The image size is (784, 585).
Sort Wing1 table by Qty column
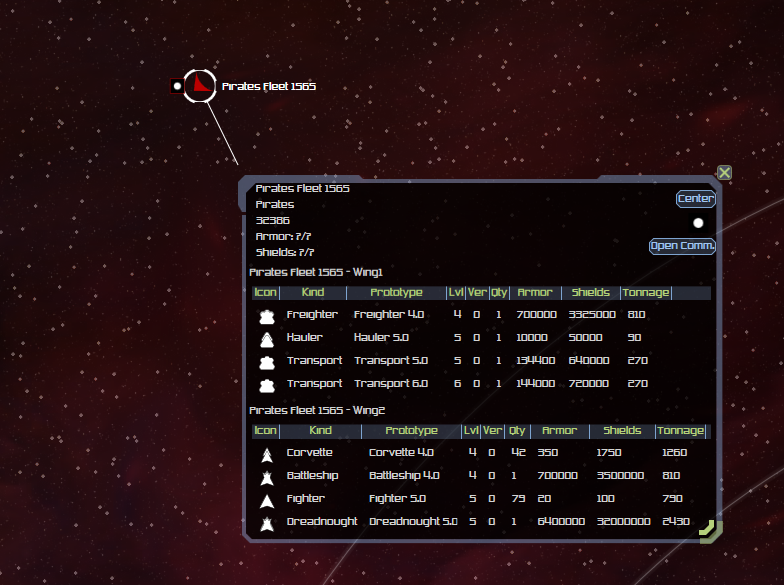click(498, 292)
